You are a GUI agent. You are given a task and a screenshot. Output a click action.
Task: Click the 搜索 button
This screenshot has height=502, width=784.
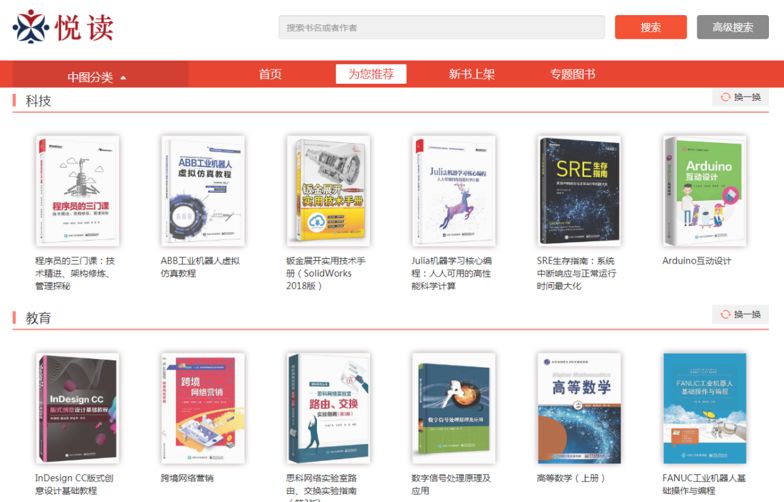650,27
